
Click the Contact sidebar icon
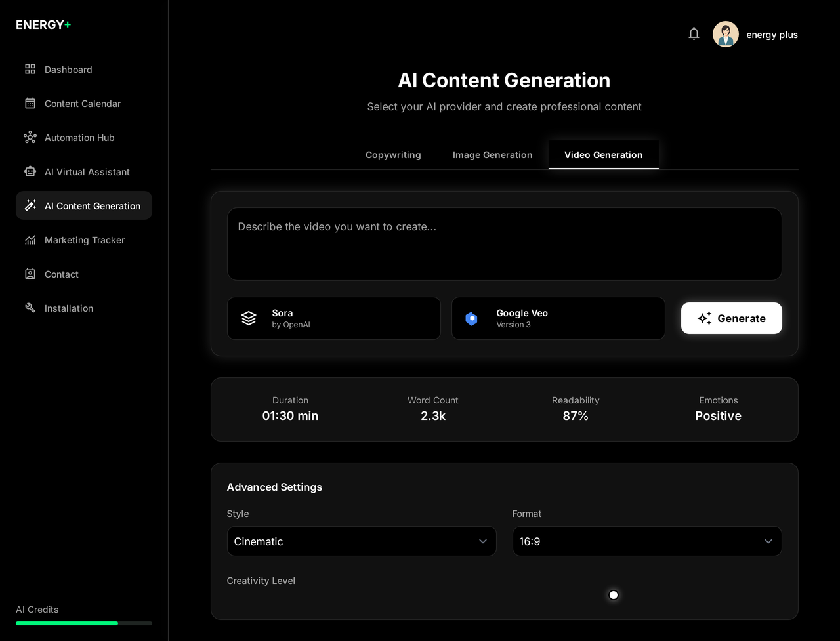(30, 274)
